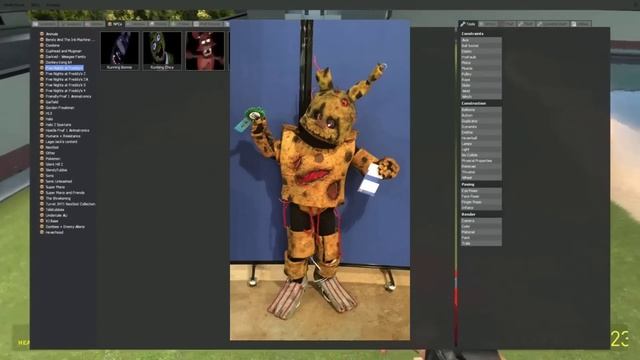
Task: Select the Finger Poser tool
Action: [481, 202]
